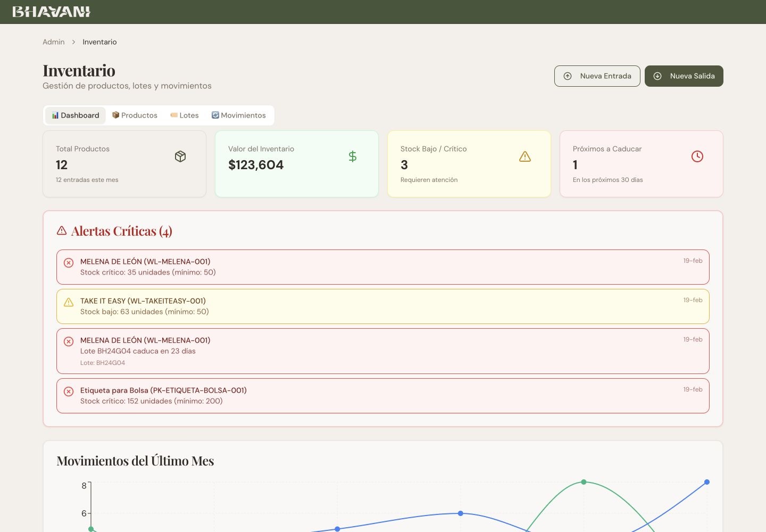This screenshot has height=532, width=766.
Task: Click the blue data point at value 6
Action: [x=461, y=513]
